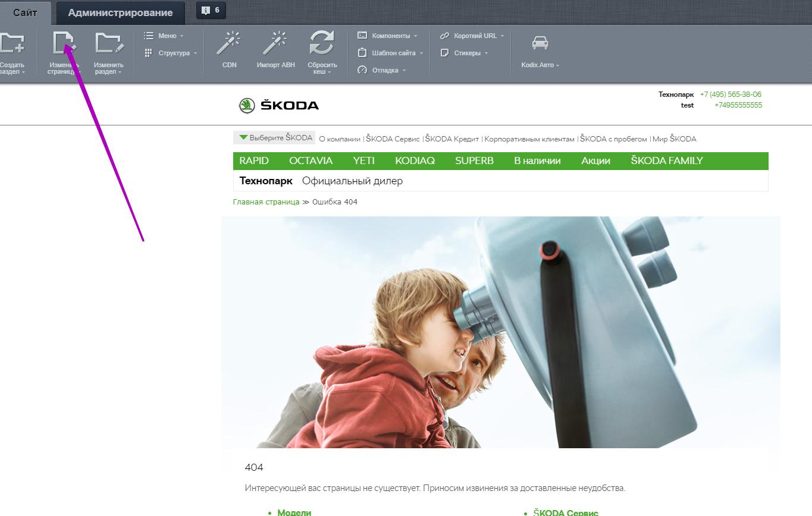Viewport: 812px width, 516px height.
Task: Follow the О компании link
Action: click(340, 139)
